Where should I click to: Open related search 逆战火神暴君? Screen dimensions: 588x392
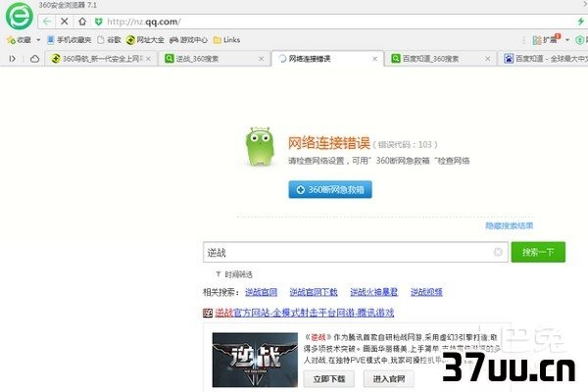(374, 292)
